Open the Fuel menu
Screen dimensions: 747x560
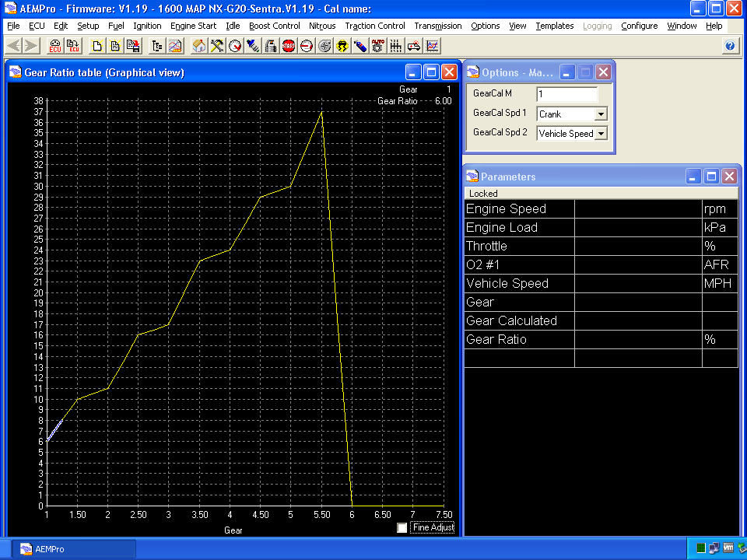[116, 26]
